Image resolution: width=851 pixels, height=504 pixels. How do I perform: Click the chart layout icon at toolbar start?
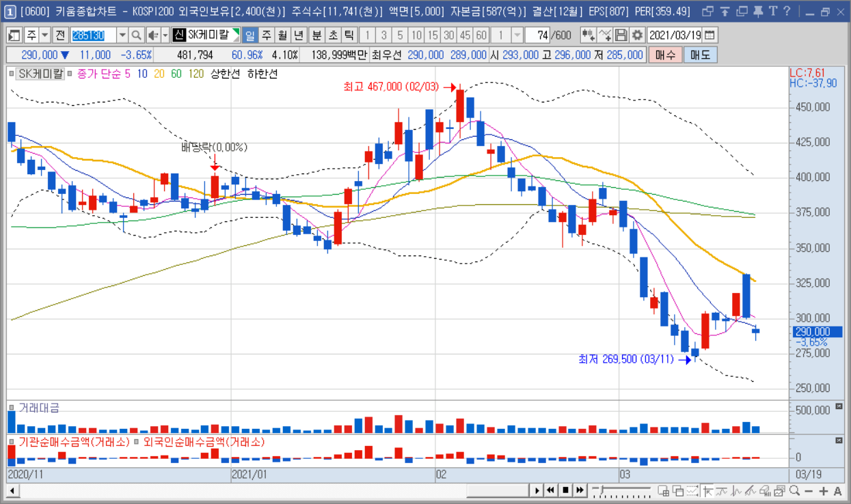(x=14, y=36)
